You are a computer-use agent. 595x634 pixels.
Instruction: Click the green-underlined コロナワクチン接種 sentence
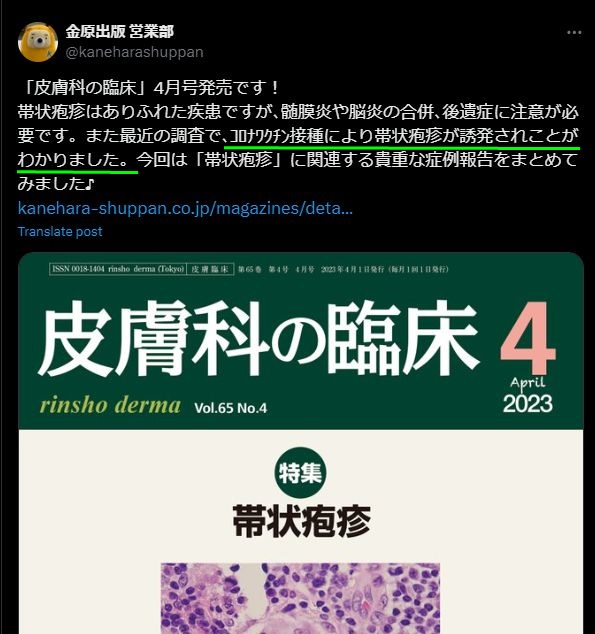point(402,136)
